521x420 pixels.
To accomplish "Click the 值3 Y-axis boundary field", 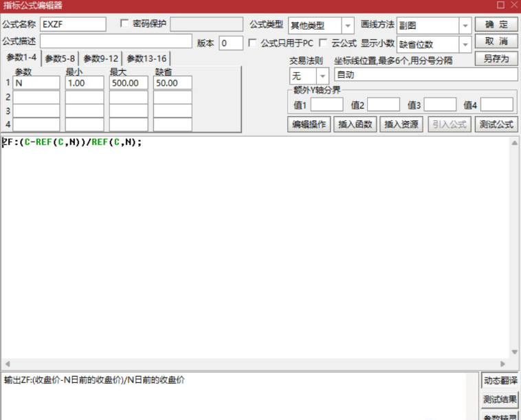I will coord(441,104).
